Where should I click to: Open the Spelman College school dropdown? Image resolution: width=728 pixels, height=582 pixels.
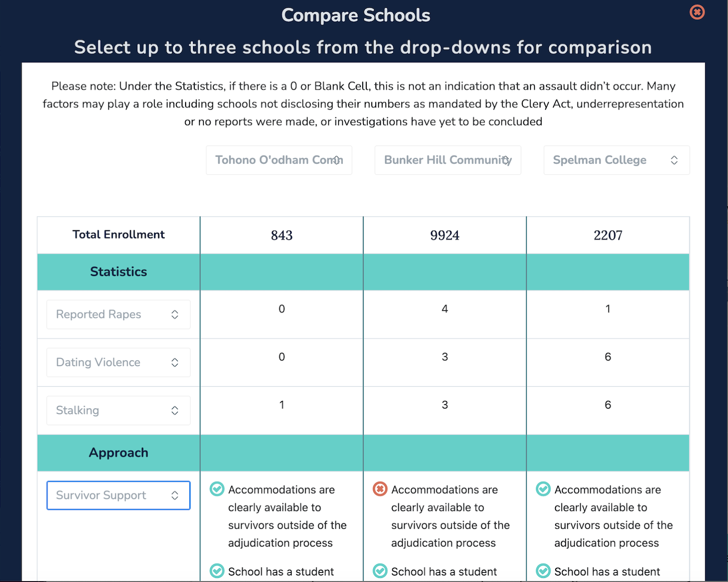617,160
